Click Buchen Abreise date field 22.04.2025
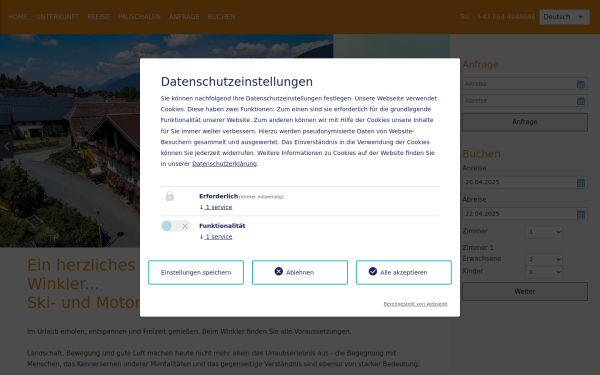 click(x=525, y=214)
